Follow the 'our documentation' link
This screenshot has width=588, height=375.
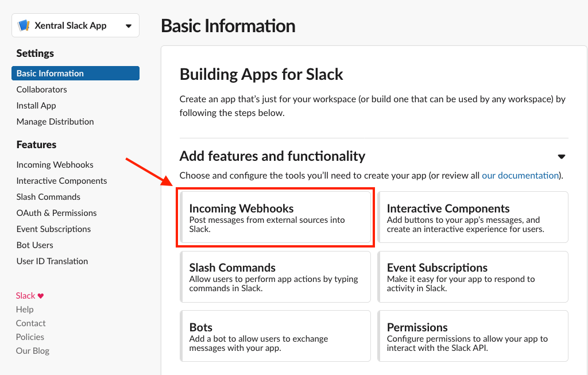[x=520, y=175]
